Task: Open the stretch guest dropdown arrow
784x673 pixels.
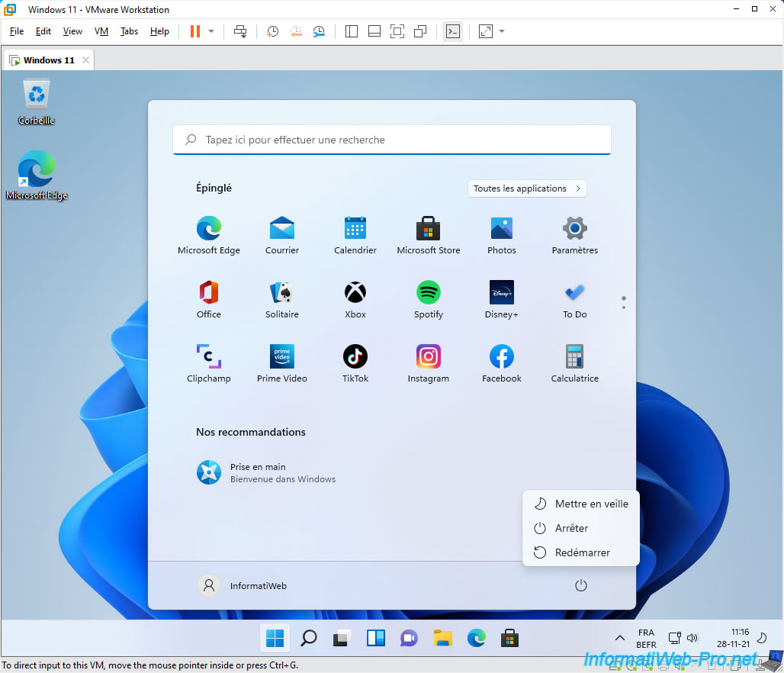Action: tap(502, 31)
